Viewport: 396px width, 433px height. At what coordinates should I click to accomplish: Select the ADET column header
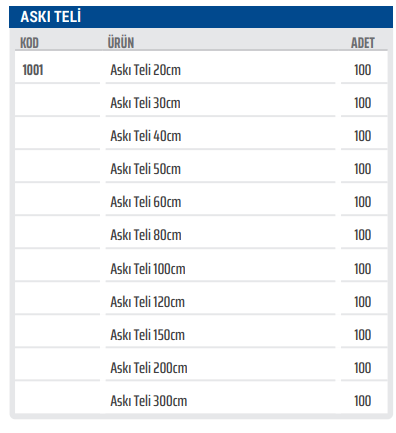tap(363, 43)
